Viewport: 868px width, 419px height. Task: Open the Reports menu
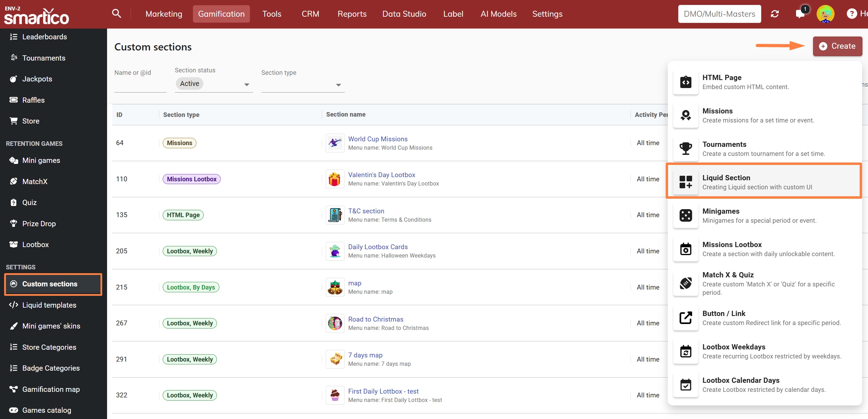pos(352,14)
